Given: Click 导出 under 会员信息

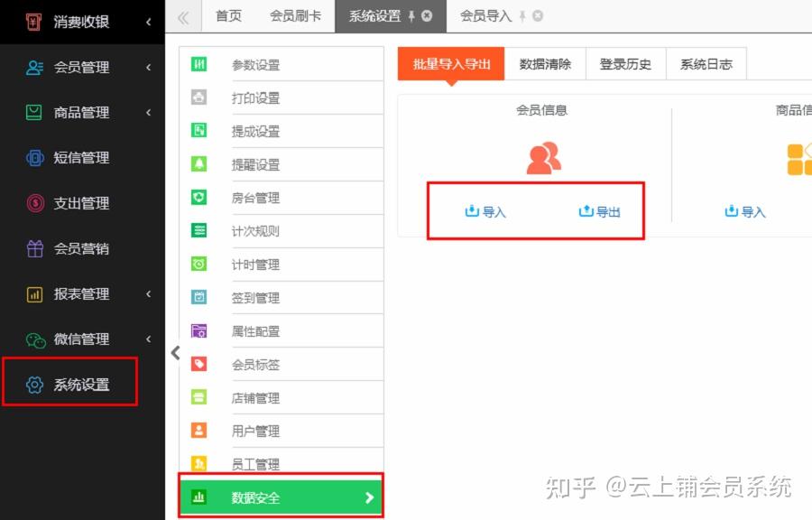Looking at the screenshot, I should coord(599,211).
